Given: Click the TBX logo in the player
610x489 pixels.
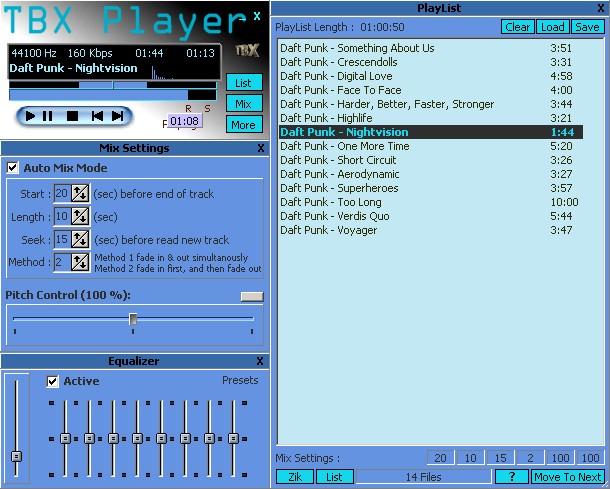Looking at the screenshot, I should click(x=247, y=51).
